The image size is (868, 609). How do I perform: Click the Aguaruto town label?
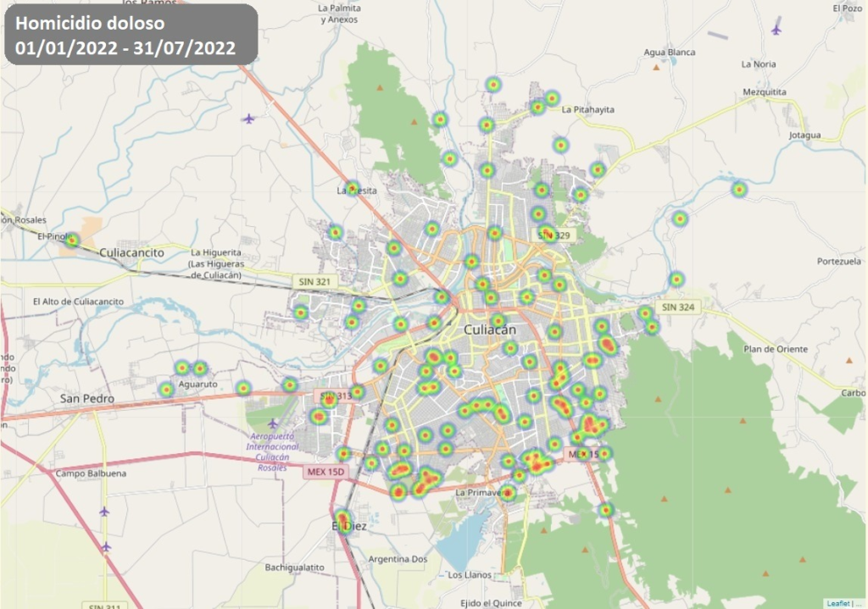click(198, 384)
